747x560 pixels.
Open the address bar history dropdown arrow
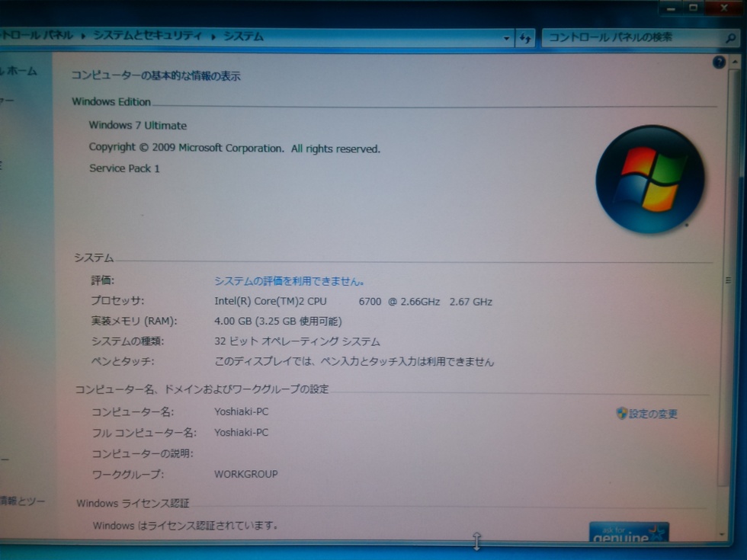click(506, 37)
